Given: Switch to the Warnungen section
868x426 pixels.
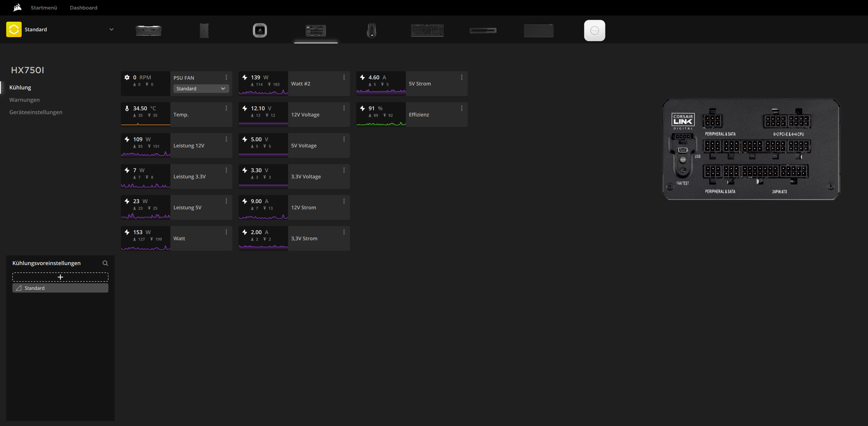Looking at the screenshot, I should [24, 100].
